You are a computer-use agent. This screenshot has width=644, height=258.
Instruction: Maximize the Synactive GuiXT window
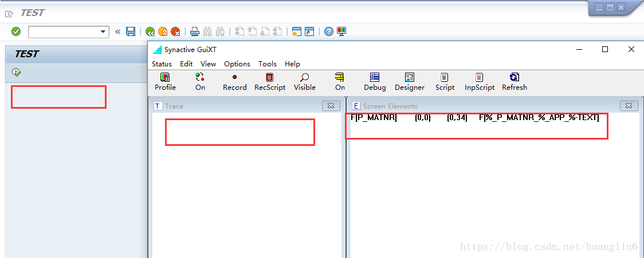tap(604, 49)
